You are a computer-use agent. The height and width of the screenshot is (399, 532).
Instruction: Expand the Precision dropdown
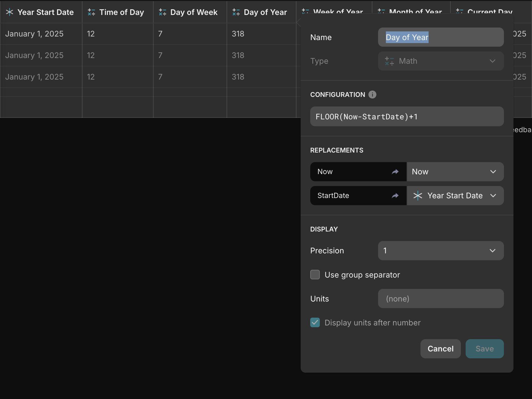(x=441, y=251)
